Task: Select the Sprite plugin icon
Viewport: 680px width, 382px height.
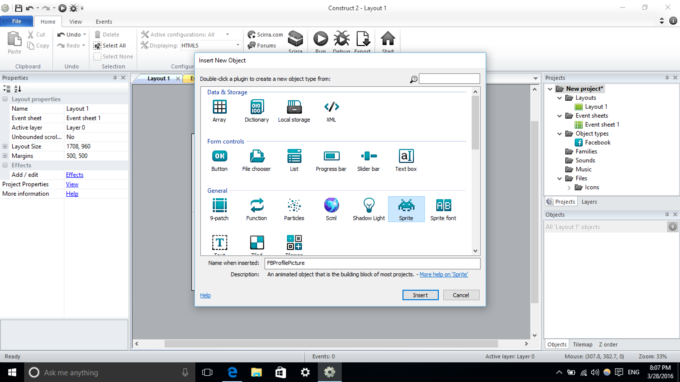Action: click(x=406, y=206)
